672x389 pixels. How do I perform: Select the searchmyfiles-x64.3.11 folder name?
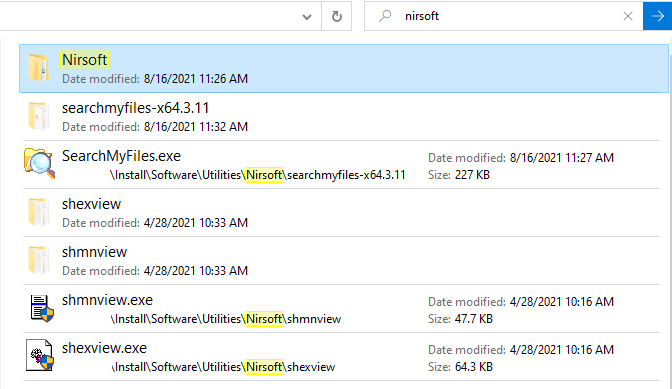click(x=135, y=108)
